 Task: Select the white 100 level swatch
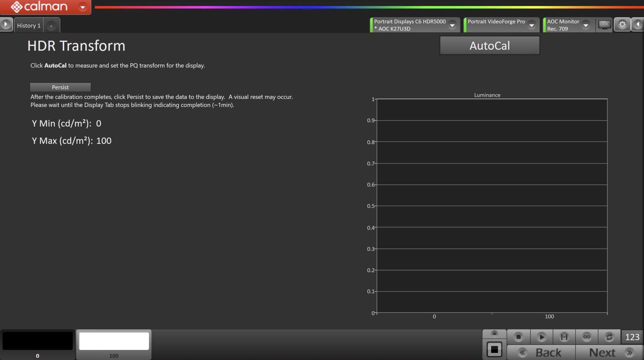pyautogui.click(x=114, y=341)
